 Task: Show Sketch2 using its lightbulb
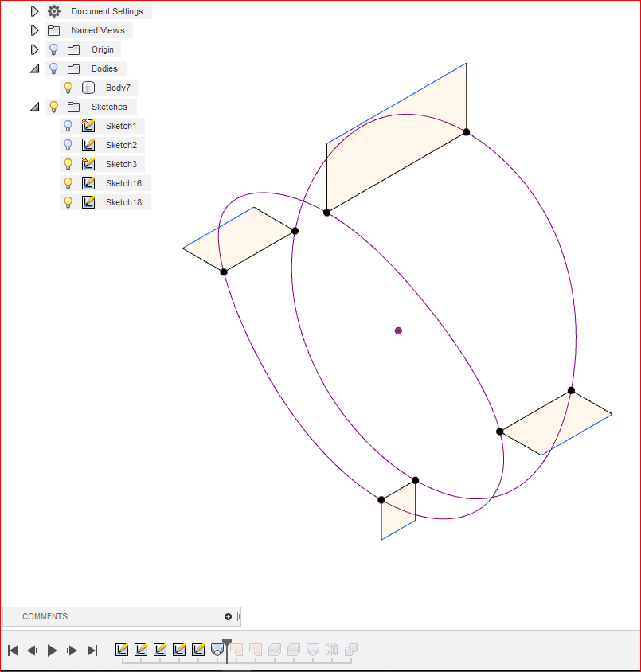point(68,145)
